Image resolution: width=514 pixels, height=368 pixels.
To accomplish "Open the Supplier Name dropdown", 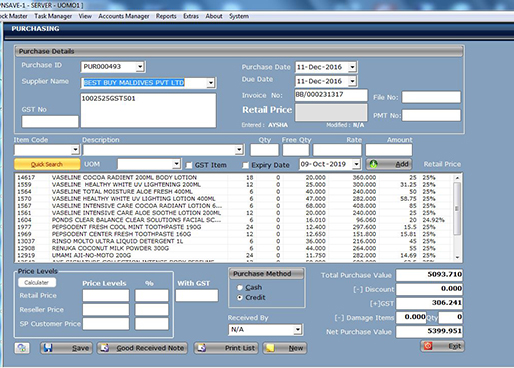I will click(x=211, y=83).
